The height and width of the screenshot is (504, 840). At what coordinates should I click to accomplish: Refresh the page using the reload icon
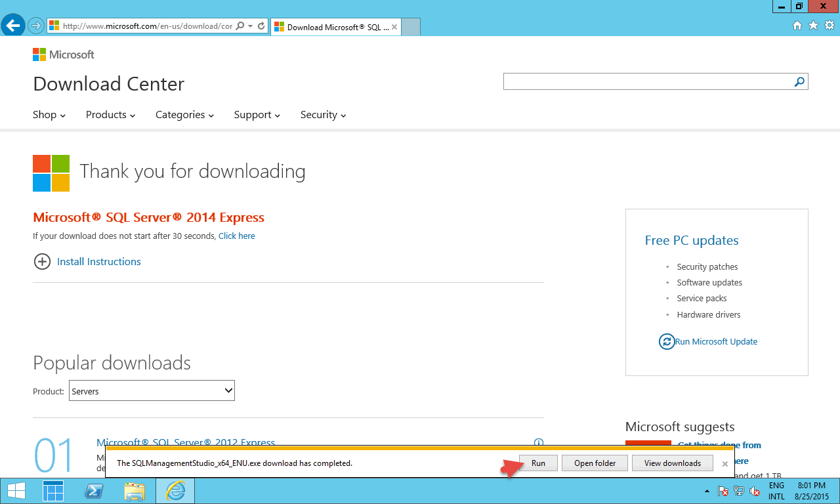(x=261, y=26)
